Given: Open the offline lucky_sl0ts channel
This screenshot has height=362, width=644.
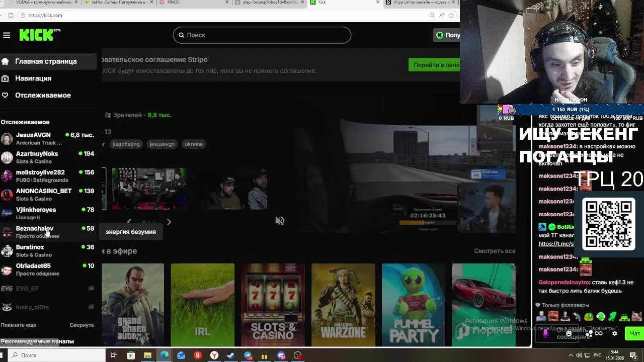Looking at the screenshot, I should click(x=48, y=307).
